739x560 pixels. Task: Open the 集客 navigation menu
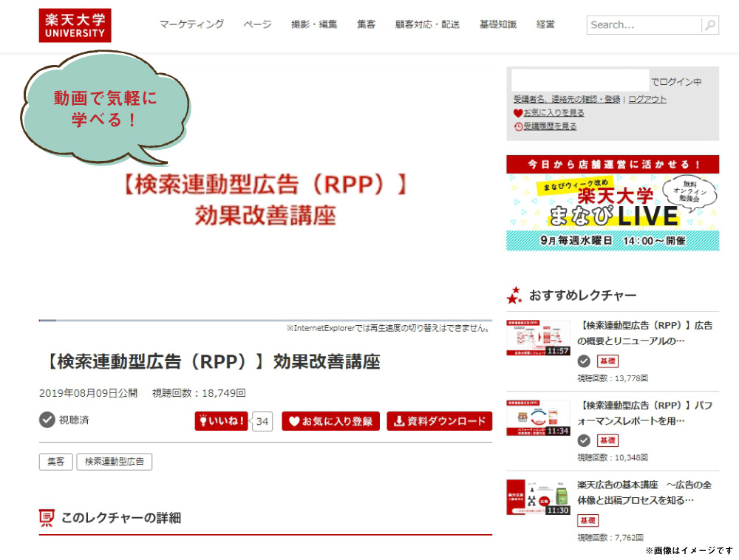click(367, 24)
